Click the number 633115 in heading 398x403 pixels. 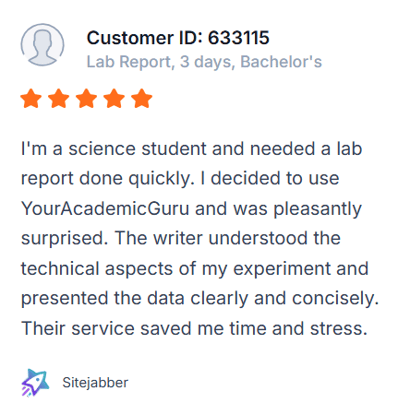[239, 37]
